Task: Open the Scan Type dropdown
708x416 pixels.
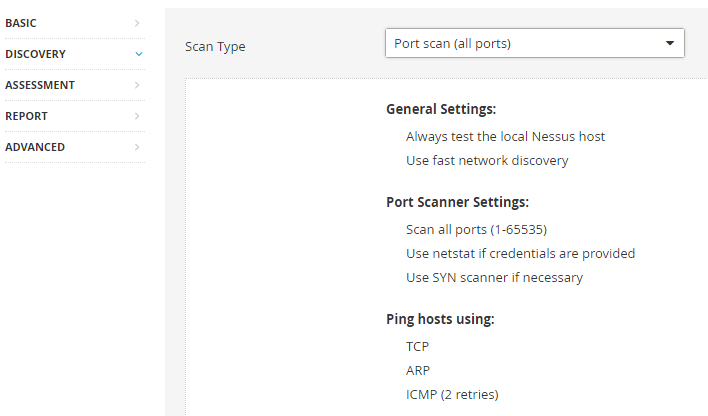Action: pyautogui.click(x=534, y=43)
